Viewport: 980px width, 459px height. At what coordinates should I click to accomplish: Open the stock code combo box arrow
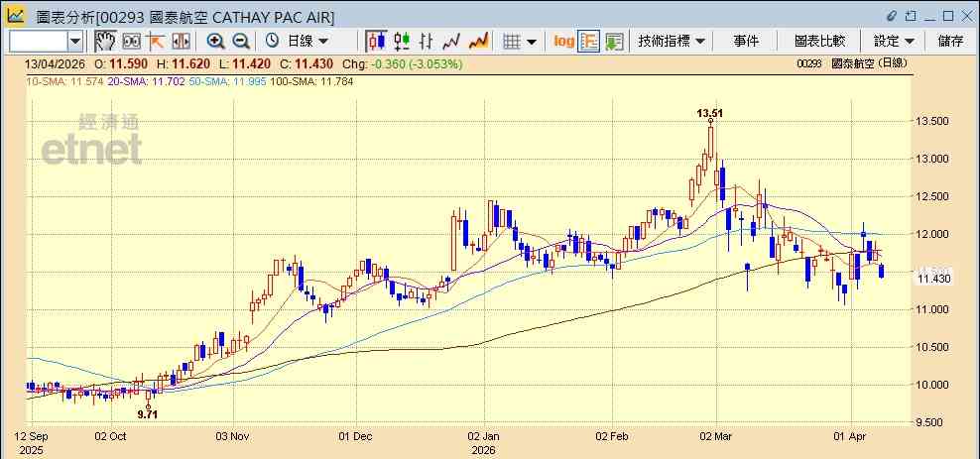[75, 42]
